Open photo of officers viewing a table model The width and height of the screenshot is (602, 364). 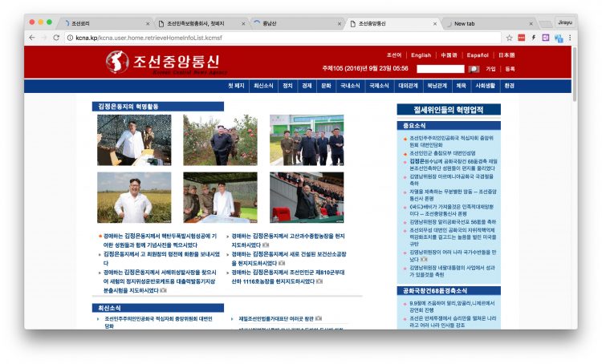pyautogui.click(x=221, y=197)
